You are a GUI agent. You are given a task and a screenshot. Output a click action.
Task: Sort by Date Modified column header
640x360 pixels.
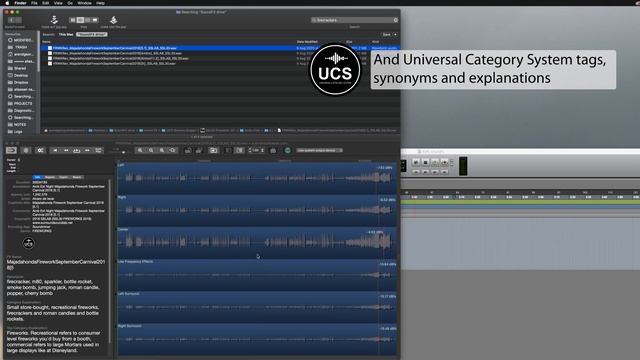point(307,42)
